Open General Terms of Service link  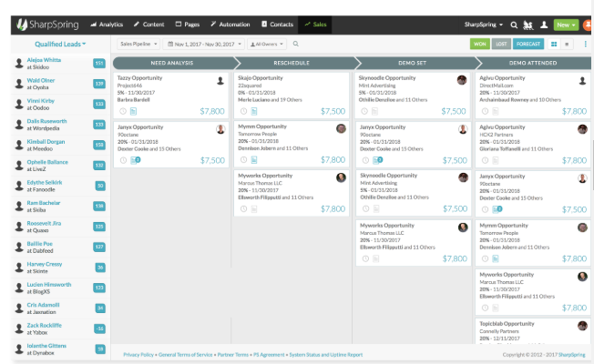pyautogui.click(x=185, y=355)
